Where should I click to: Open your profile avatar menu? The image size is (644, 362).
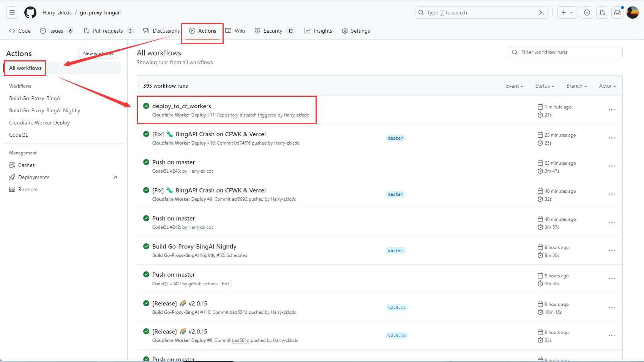point(633,12)
